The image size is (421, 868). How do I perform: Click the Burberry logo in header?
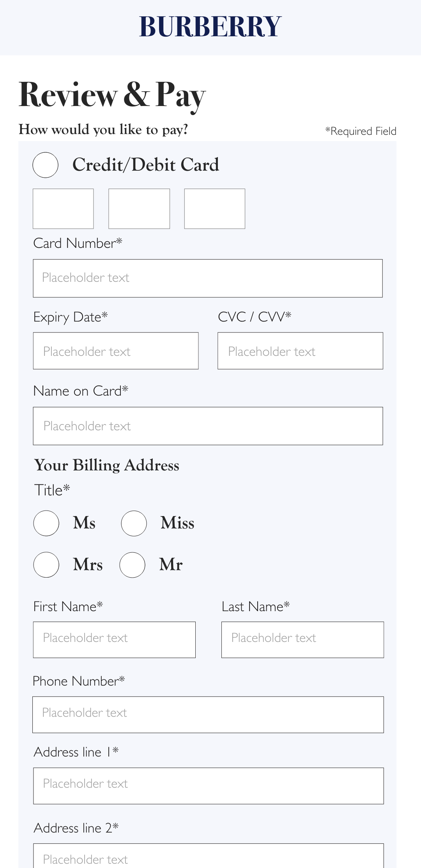click(x=210, y=27)
